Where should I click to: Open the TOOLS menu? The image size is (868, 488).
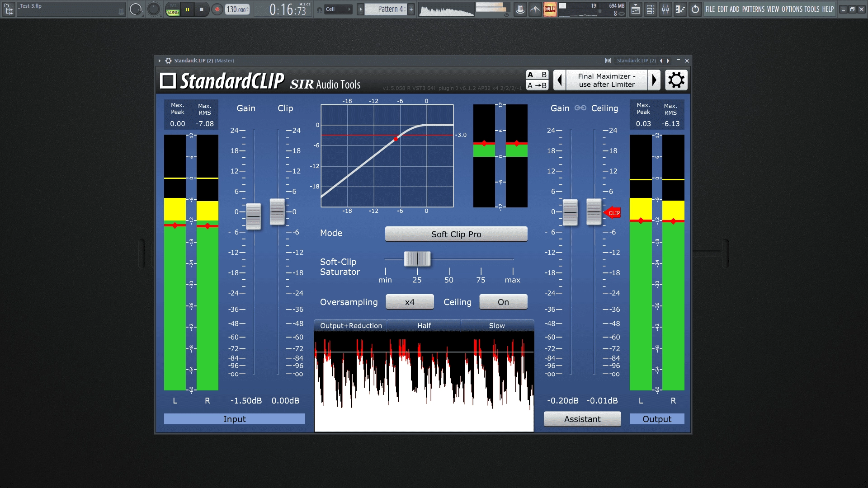pos(812,9)
